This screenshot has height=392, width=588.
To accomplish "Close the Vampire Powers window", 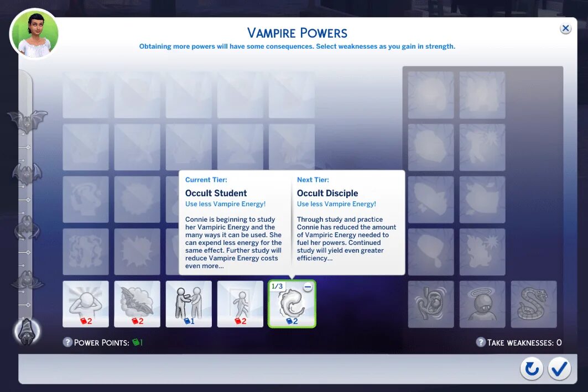I will [565, 29].
